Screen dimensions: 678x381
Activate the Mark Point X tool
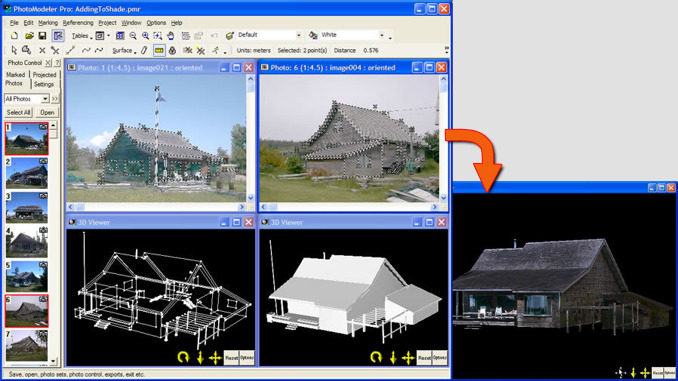pyautogui.click(x=42, y=51)
